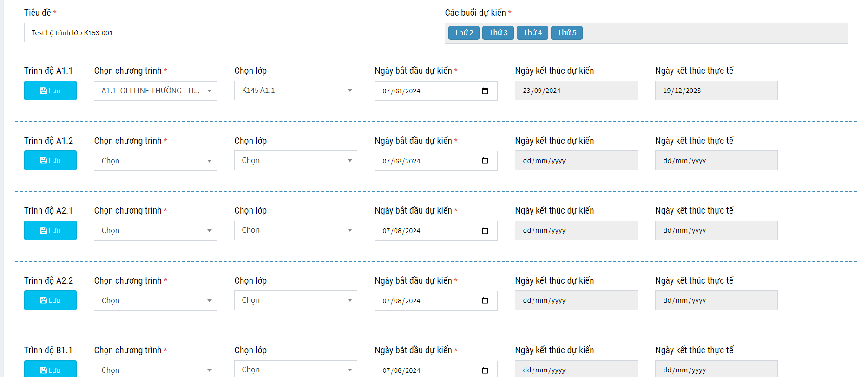The width and height of the screenshot is (868, 377).
Task: Open Chọn chương trình dropdown for A1.2
Action: click(155, 161)
